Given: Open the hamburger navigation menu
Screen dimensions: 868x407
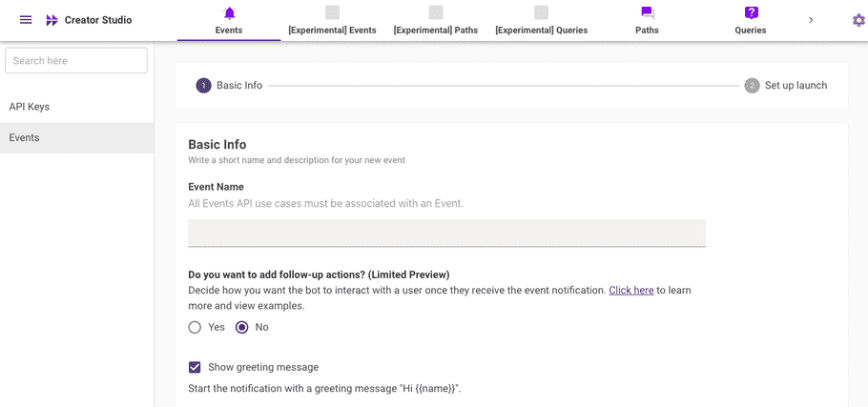Looking at the screenshot, I should click(x=26, y=20).
